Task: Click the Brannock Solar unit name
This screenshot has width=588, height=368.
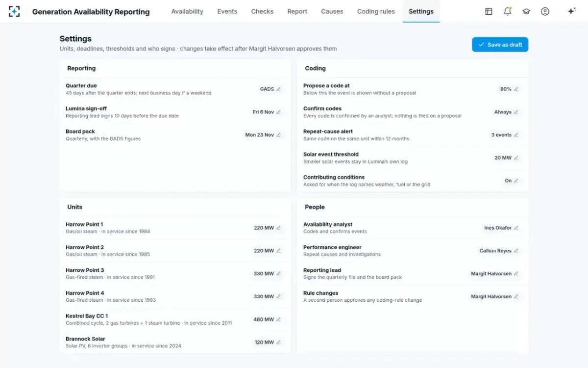Action: tap(85, 339)
